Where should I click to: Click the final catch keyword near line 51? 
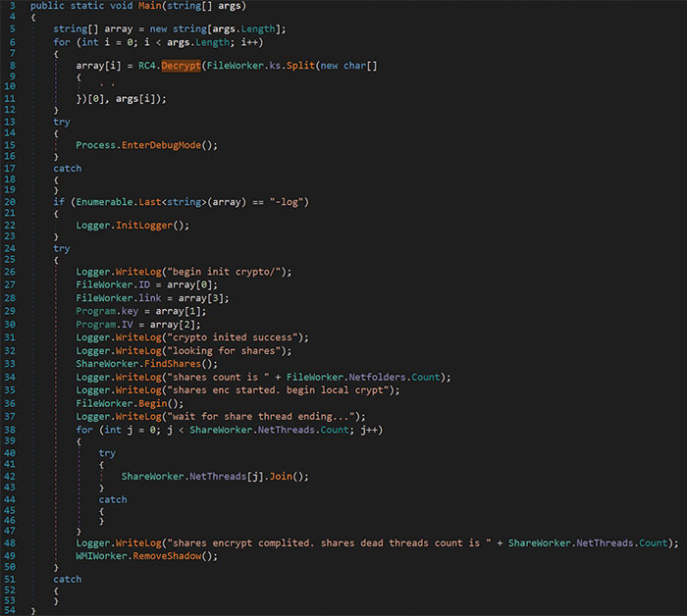point(67,580)
